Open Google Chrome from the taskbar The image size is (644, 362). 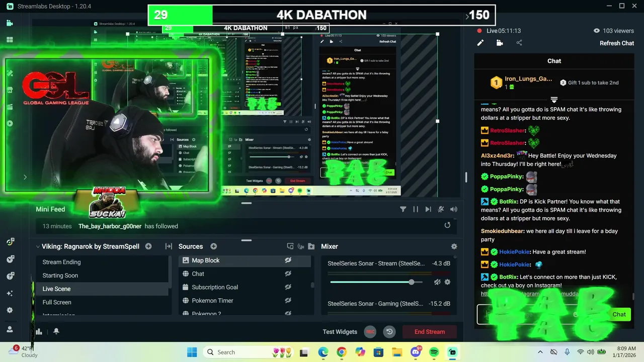[x=342, y=352]
